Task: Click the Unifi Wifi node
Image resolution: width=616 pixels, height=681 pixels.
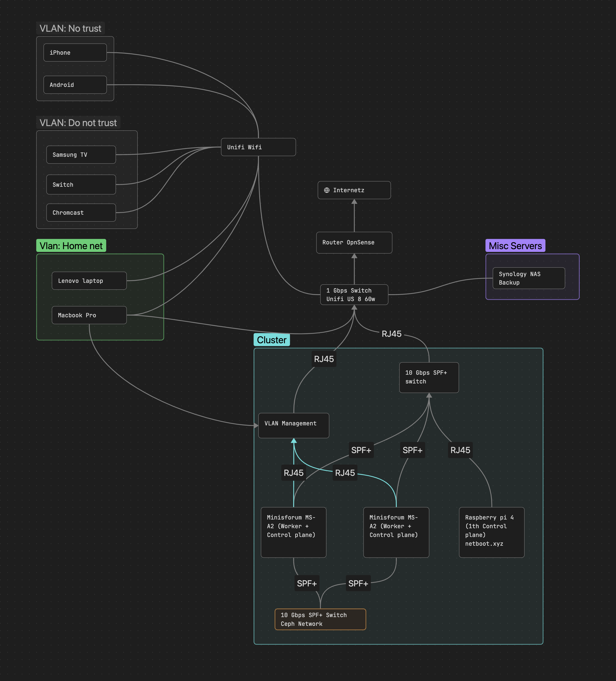Action: (258, 147)
